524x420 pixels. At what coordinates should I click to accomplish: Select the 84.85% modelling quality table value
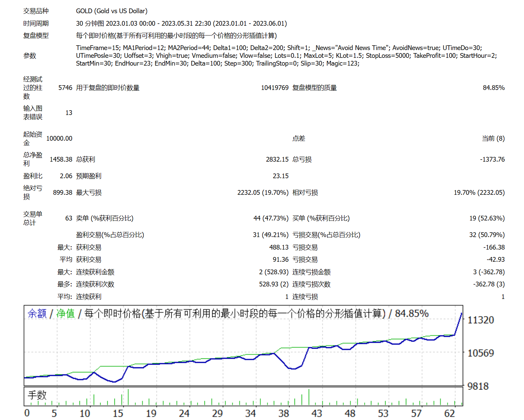tap(493, 88)
